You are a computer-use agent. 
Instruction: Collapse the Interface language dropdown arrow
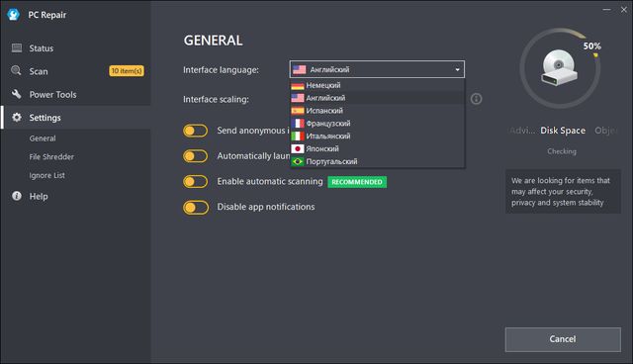click(457, 69)
